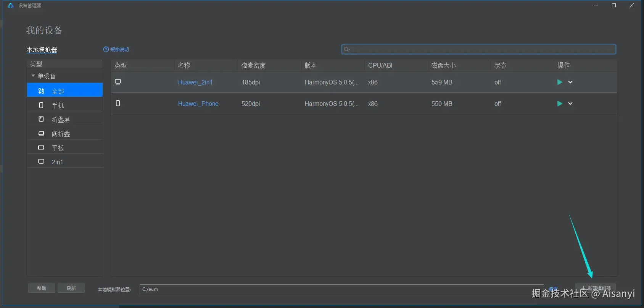Screen dimensions: 644x308
Task: Select 2in1 device category in sidebar
Action: pyautogui.click(x=65, y=162)
